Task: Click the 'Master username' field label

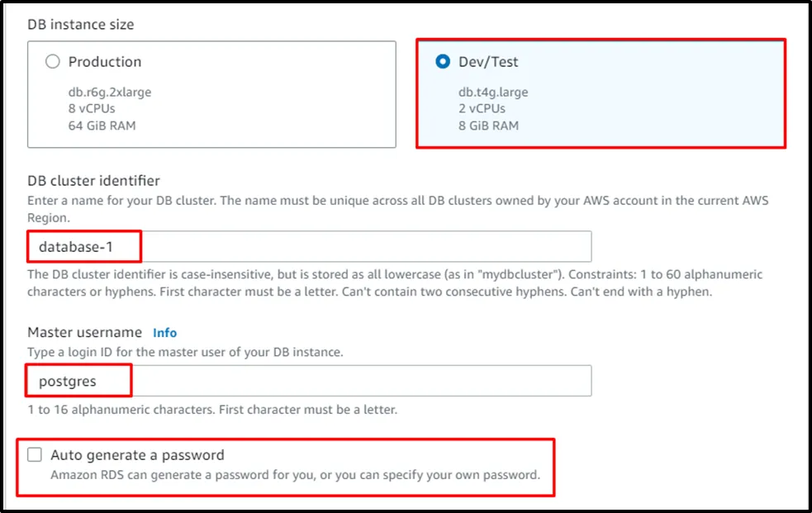Action: pyautogui.click(x=85, y=332)
